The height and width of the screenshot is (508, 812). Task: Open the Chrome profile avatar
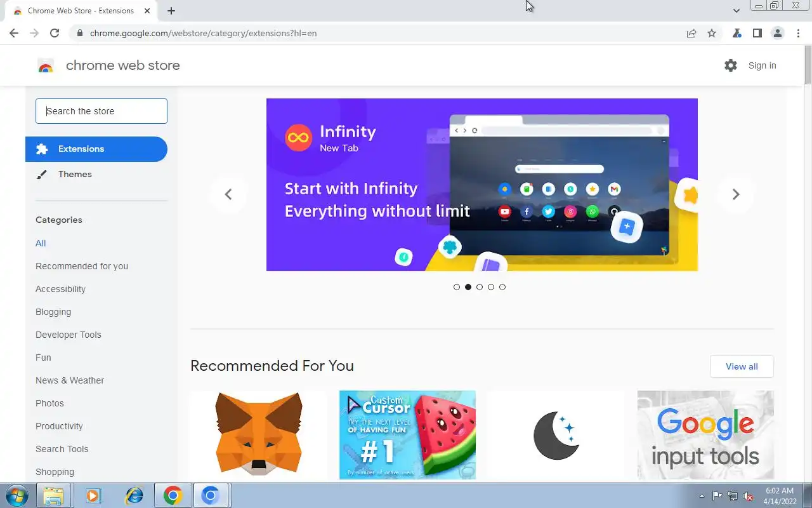pyautogui.click(x=778, y=33)
